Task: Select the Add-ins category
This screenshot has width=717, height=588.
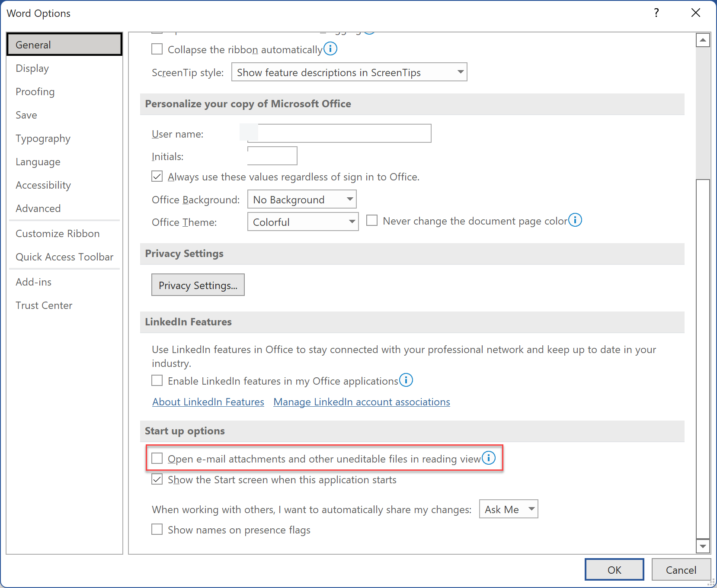Action: [64, 282]
